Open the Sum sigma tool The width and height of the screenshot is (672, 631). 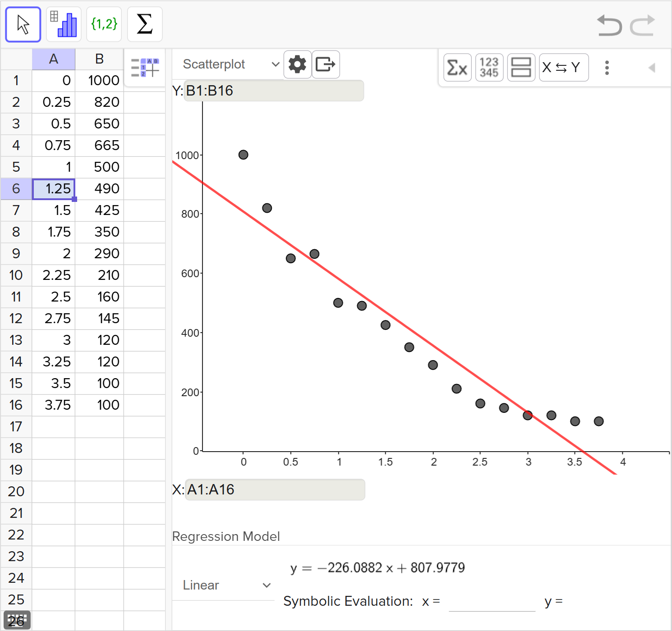pos(145,24)
